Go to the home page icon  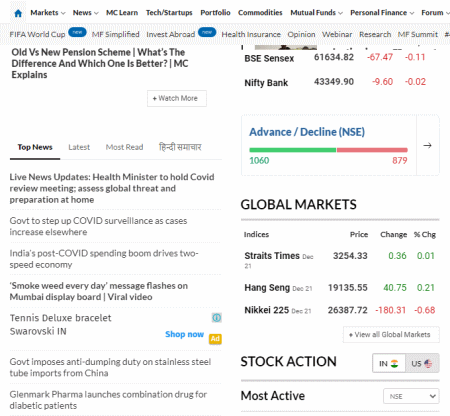coord(18,13)
